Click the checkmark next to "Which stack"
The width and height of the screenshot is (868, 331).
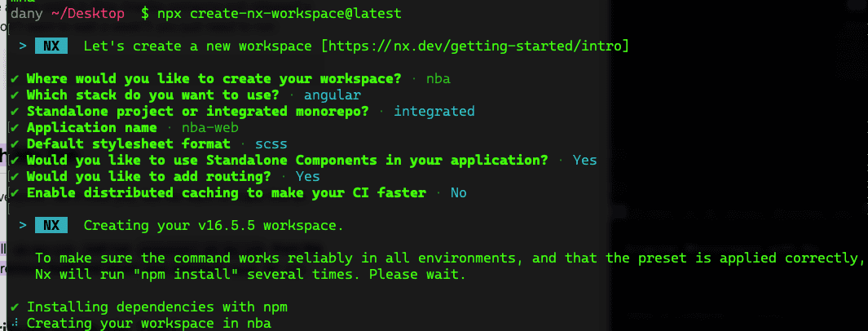click(x=15, y=95)
